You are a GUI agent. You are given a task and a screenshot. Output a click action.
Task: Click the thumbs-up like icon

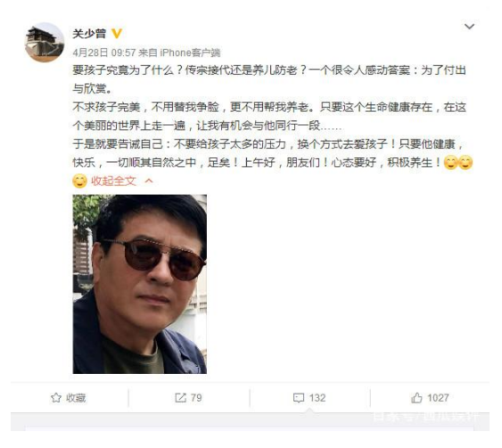416,398
